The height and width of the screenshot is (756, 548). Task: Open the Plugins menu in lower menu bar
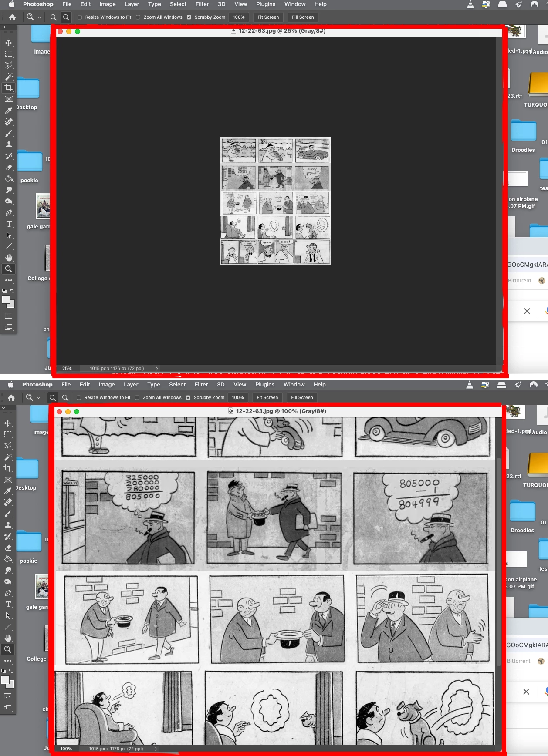coord(265,385)
